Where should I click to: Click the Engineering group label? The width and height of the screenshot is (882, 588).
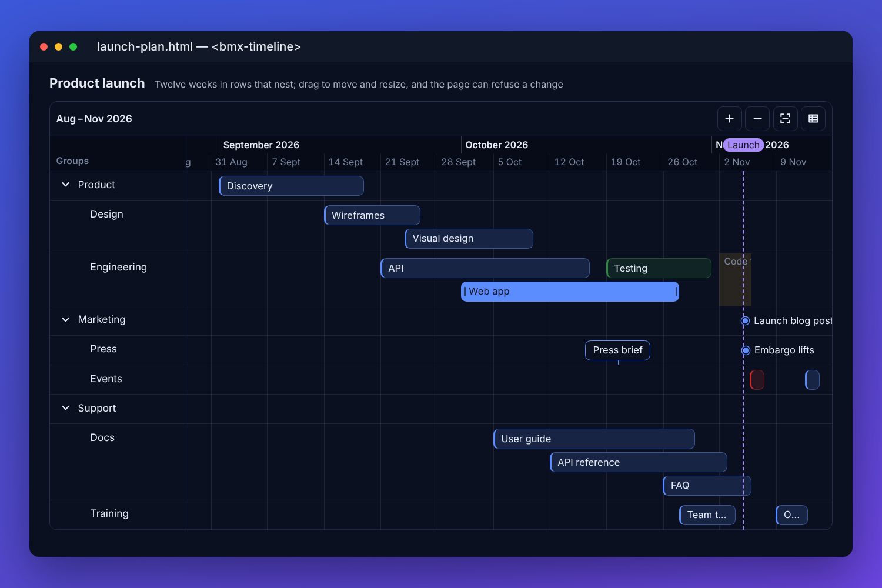tap(119, 267)
